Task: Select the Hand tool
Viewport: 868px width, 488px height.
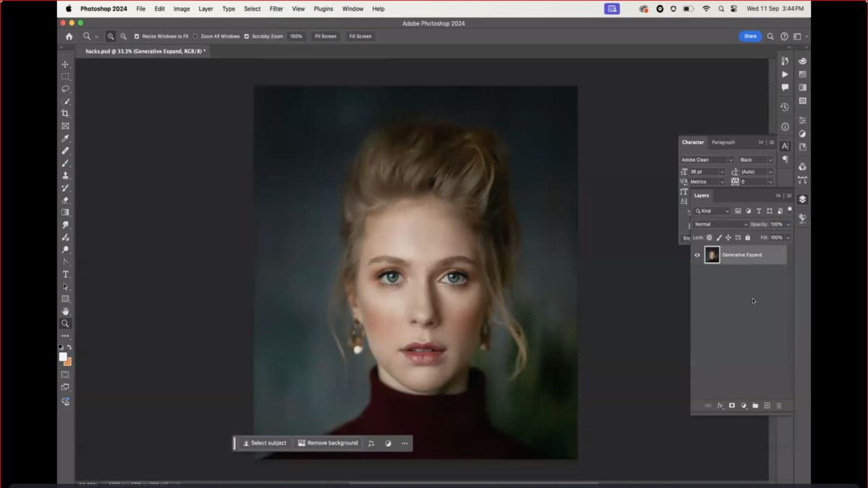Action: [x=65, y=312]
